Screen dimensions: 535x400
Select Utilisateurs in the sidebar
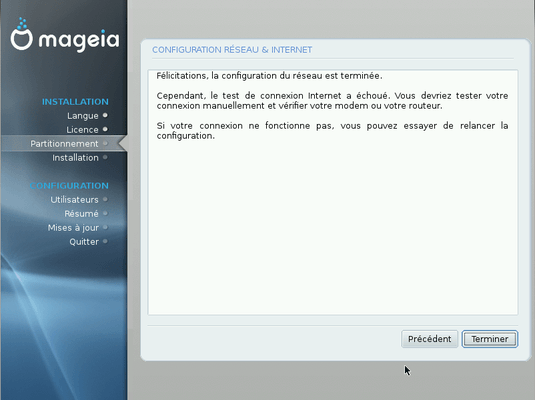point(74,200)
